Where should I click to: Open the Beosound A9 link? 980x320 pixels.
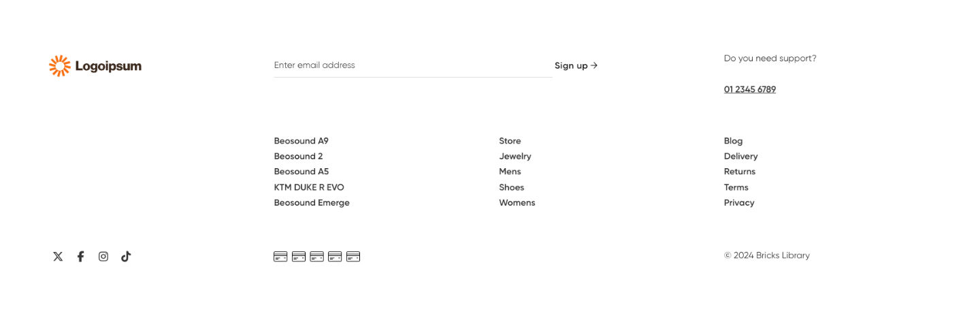click(x=301, y=141)
